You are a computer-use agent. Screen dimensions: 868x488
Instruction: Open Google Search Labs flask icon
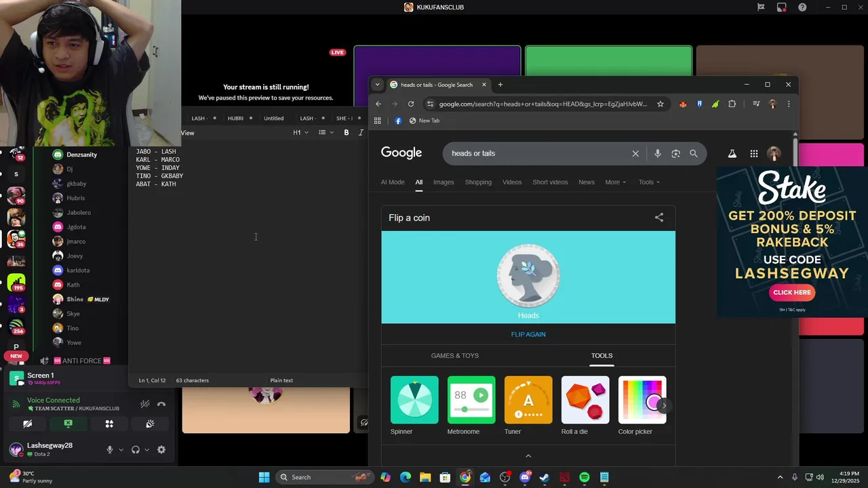(x=732, y=154)
